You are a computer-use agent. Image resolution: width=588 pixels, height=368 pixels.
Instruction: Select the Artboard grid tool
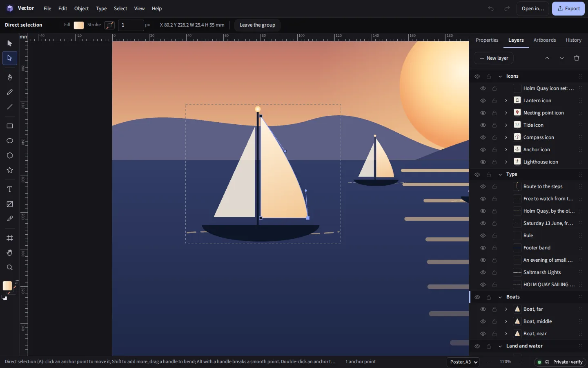[x=10, y=238]
